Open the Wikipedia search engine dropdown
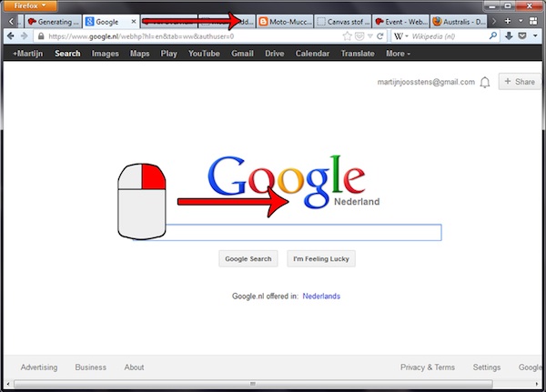Screen dimensions: 546x392 [x=401, y=36]
